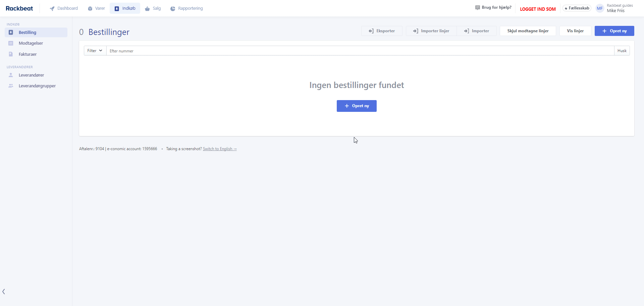Open the Filter dropdown

[x=94, y=50]
